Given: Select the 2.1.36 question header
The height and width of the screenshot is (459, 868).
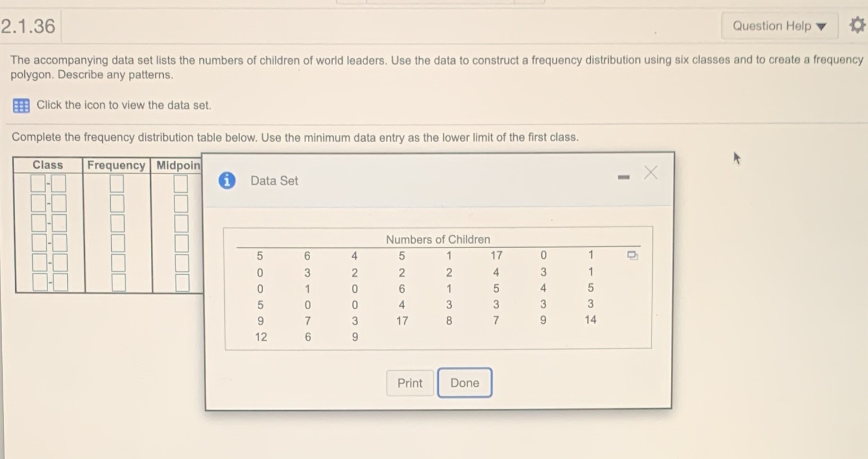Looking at the screenshot, I should point(29,25).
